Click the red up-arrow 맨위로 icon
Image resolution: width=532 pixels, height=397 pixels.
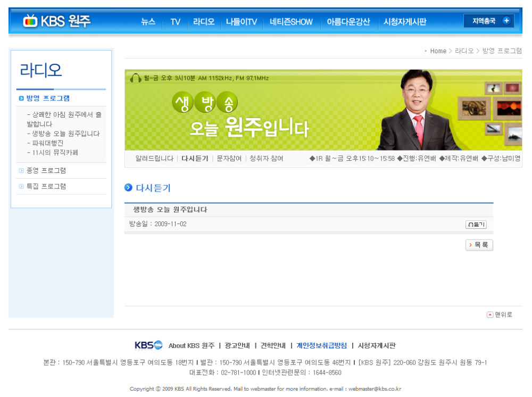point(489,315)
